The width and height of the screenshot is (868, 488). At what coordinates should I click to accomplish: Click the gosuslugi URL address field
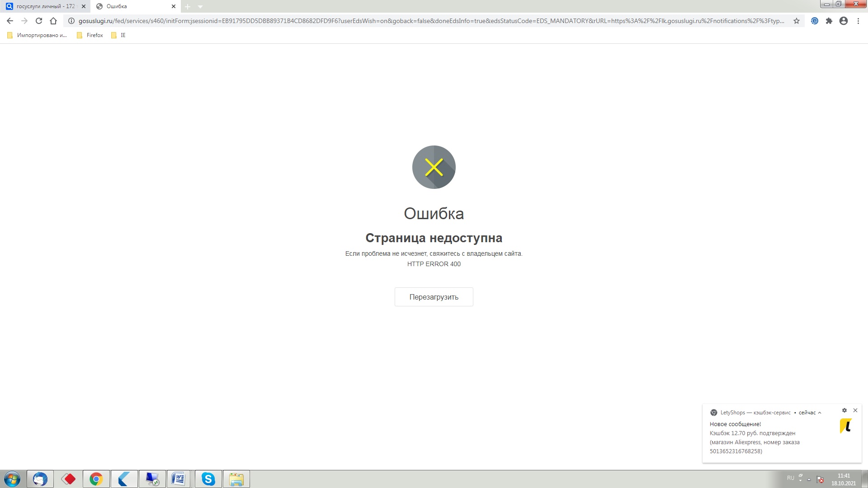[429, 21]
